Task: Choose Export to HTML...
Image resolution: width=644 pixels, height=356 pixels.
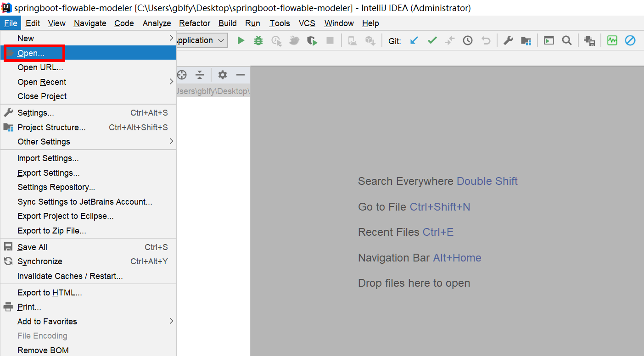Action: (88, 293)
